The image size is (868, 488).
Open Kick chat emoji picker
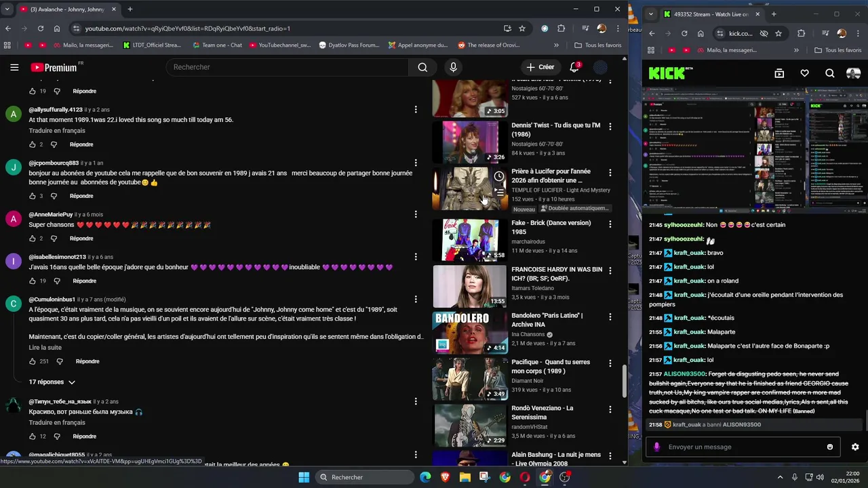click(830, 447)
